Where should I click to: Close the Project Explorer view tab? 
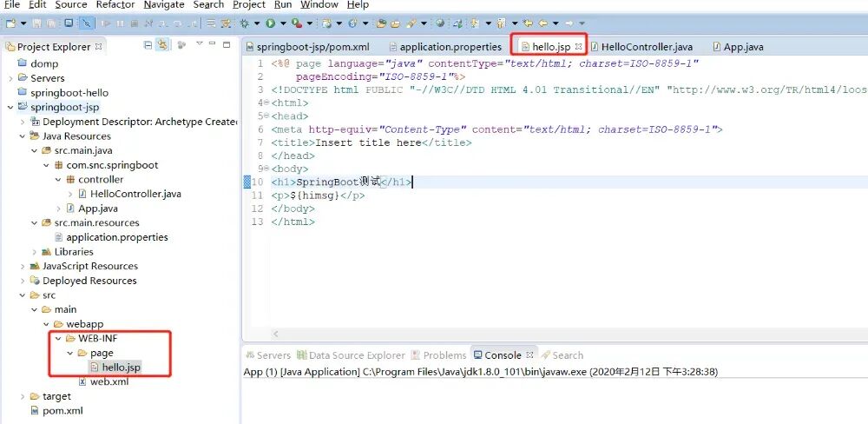click(x=99, y=47)
